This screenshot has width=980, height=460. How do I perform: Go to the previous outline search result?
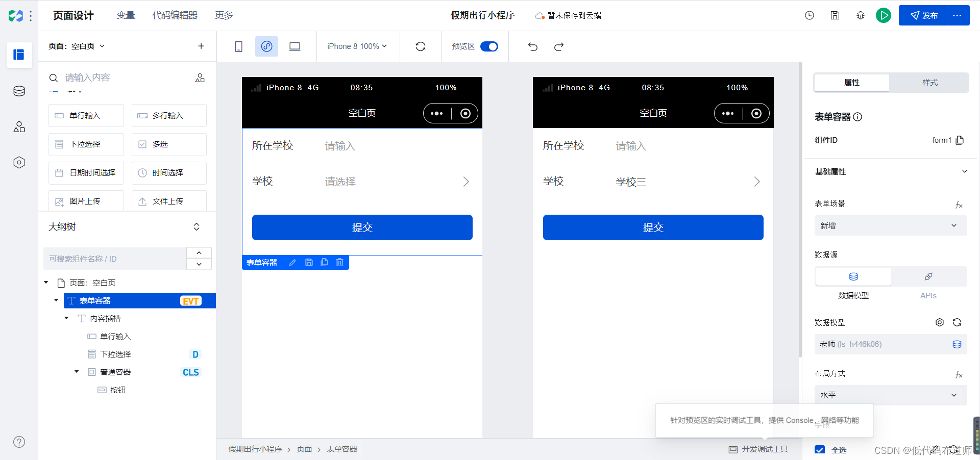point(199,253)
